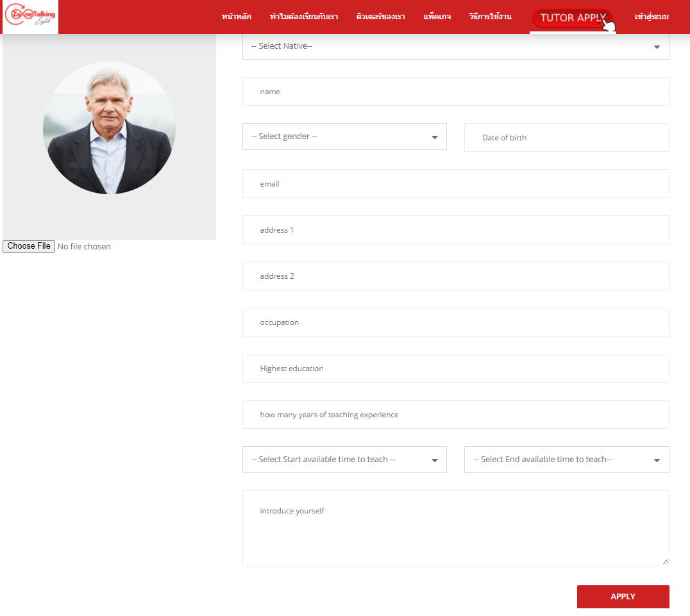690x616 pixels.
Task: Click the years of teaching experience field
Action: 455,415
